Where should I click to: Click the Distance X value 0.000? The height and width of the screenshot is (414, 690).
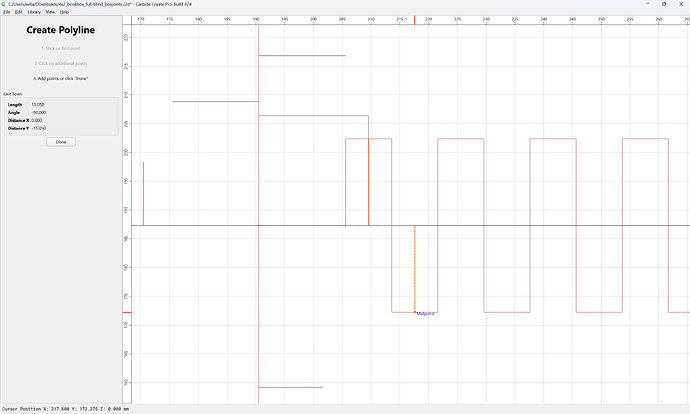(x=37, y=120)
